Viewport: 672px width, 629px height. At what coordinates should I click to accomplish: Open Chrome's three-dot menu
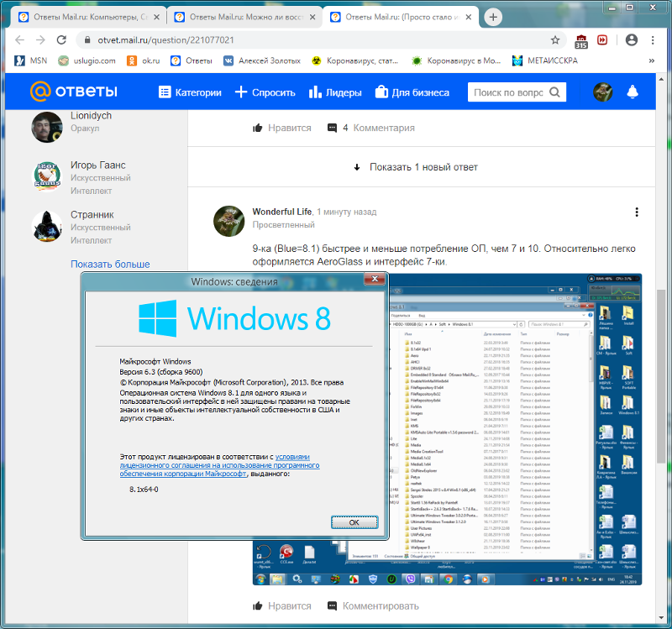[x=653, y=39]
